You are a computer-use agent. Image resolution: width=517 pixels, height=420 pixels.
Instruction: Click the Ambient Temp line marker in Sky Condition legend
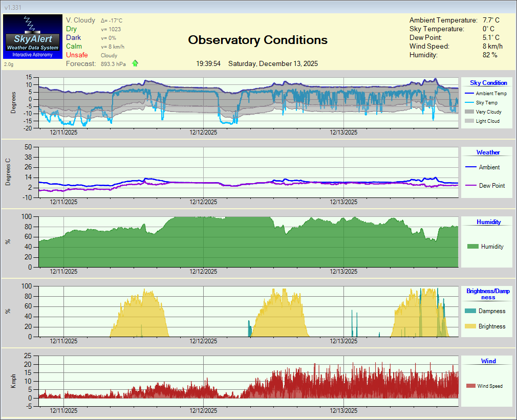coord(469,94)
